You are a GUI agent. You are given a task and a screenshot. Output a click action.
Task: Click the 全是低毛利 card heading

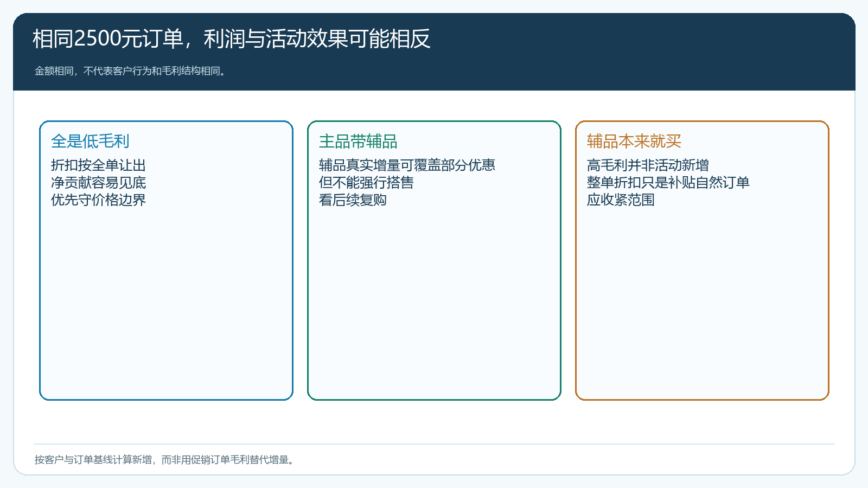90,142
